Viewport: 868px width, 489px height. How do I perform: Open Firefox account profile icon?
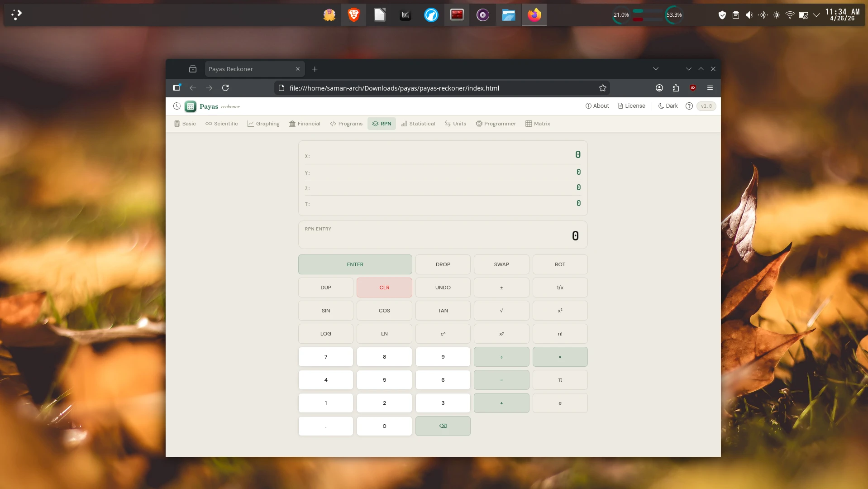[x=659, y=88]
